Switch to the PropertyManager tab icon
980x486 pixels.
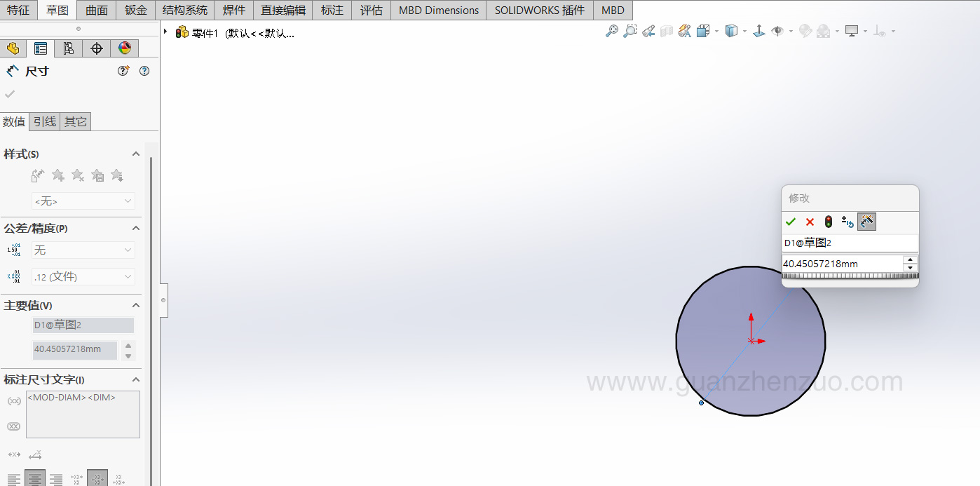(x=41, y=48)
